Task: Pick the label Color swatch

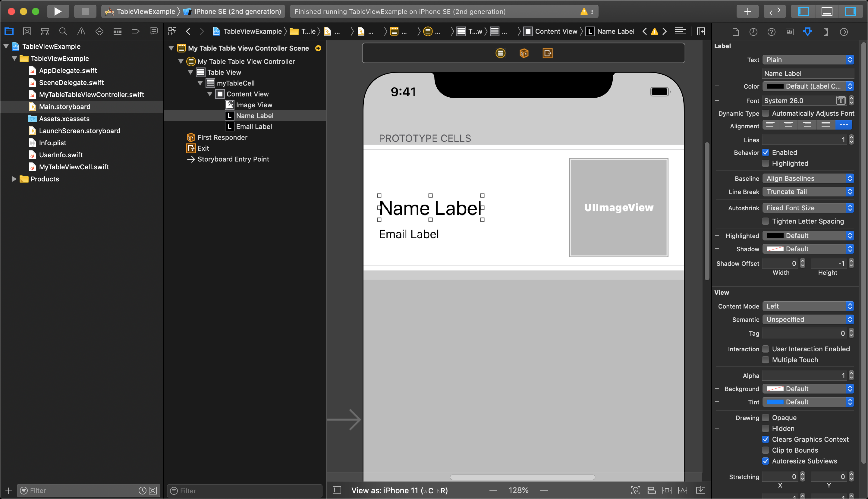Action: pyautogui.click(x=775, y=86)
